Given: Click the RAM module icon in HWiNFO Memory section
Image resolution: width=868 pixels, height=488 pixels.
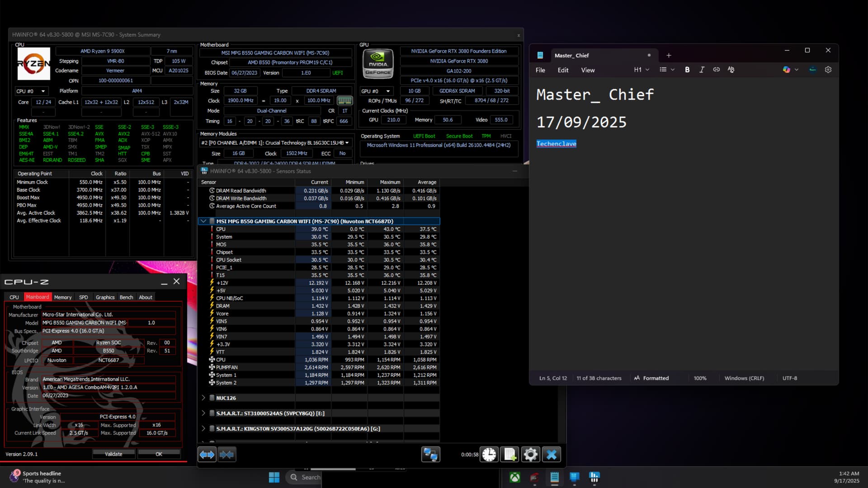Looking at the screenshot, I should coord(344,100).
